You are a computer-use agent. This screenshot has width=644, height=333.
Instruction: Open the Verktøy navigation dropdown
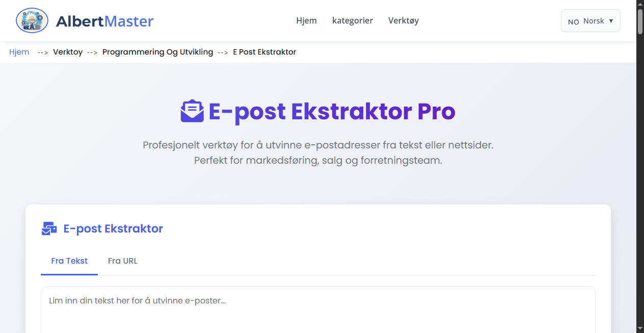coord(403,20)
